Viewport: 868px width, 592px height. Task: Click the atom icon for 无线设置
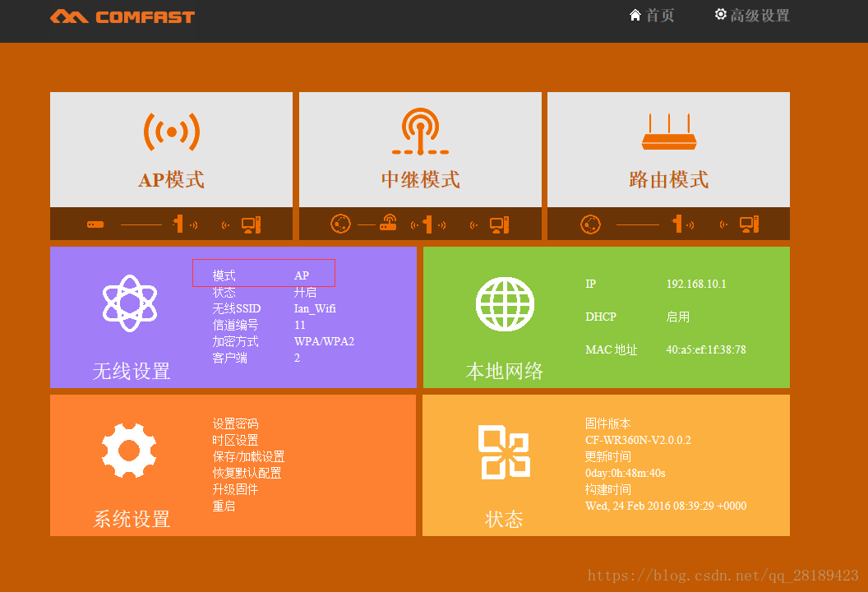(x=130, y=303)
